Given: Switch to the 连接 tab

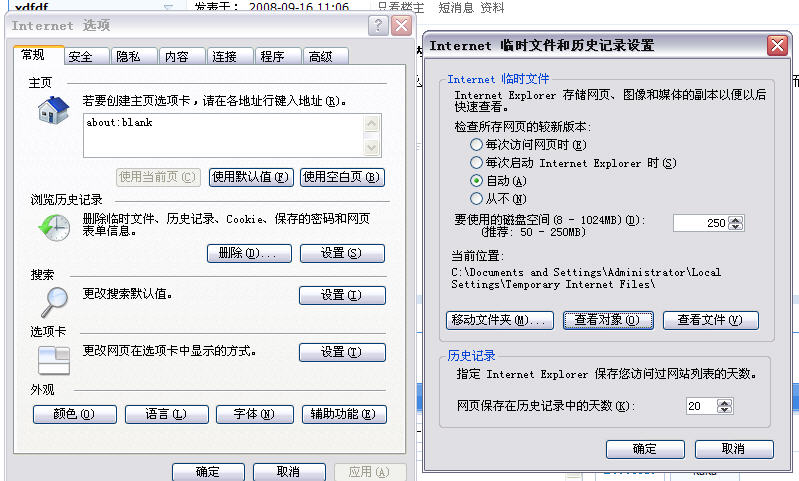Looking at the screenshot, I should [x=230, y=57].
